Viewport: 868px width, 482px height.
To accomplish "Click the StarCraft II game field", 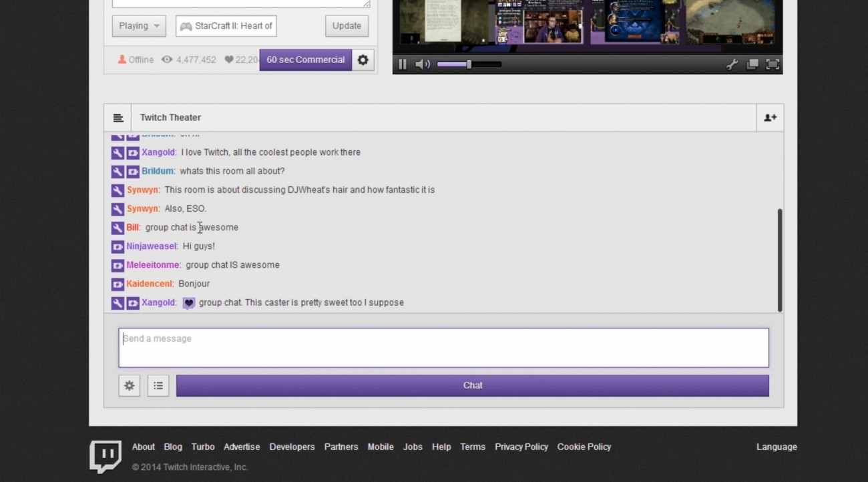I will pos(226,26).
